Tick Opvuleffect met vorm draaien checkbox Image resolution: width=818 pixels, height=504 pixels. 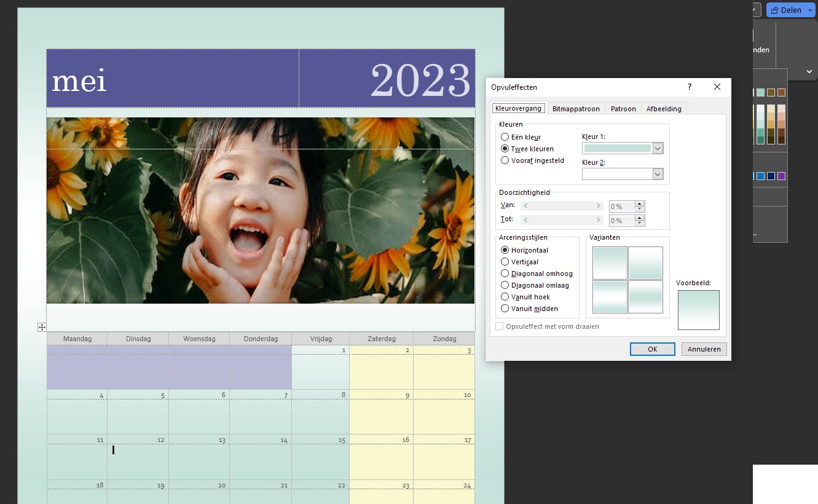pyautogui.click(x=500, y=326)
